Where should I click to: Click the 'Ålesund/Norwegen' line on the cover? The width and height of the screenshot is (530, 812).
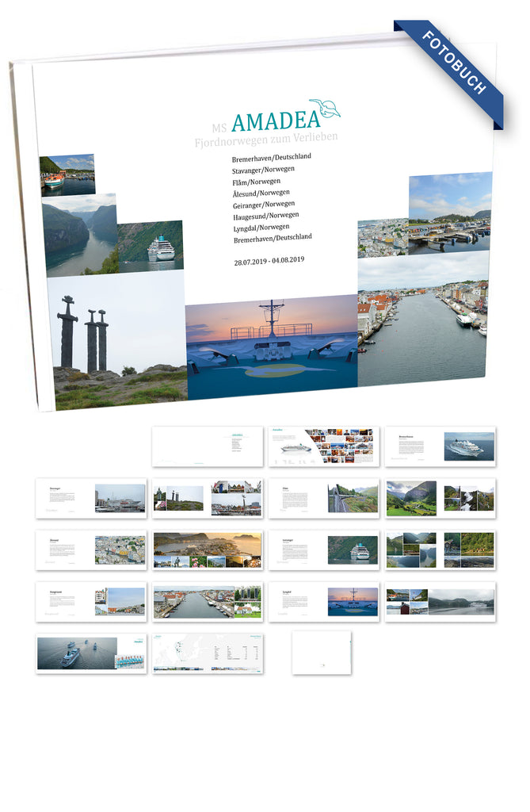coord(261,193)
